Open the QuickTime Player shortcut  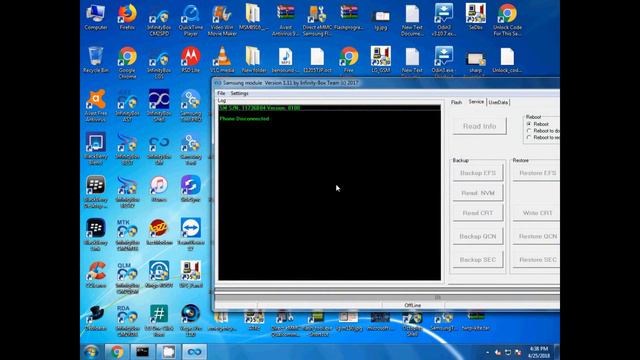(191, 20)
